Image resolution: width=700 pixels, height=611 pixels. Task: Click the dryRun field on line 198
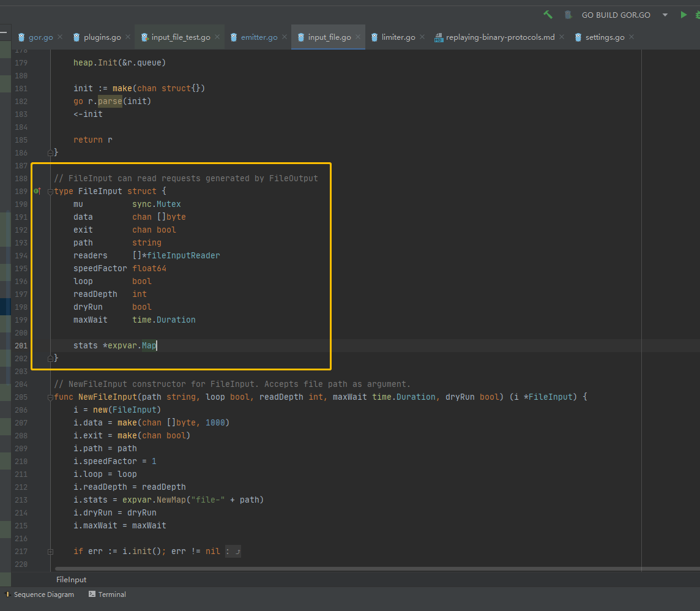pos(88,307)
